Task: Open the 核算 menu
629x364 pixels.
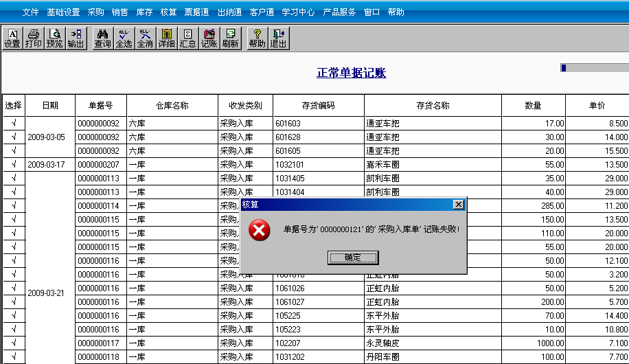Action: [x=168, y=12]
